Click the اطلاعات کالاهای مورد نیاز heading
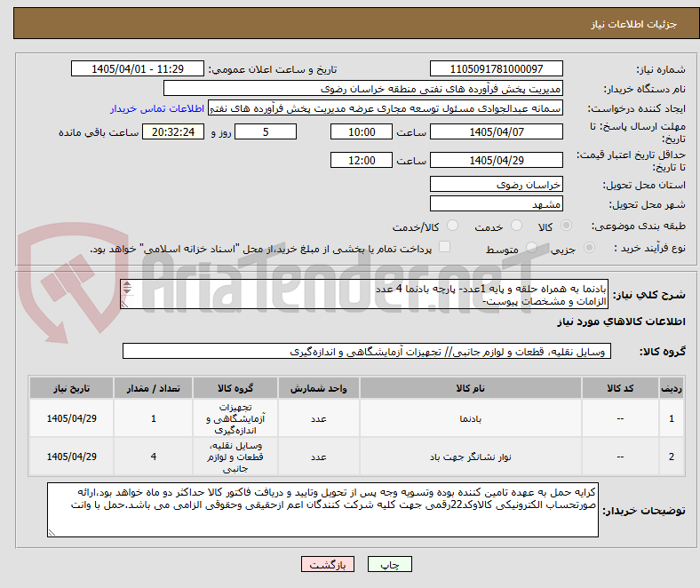The height and width of the screenshot is (588, 700). pyautogui.click(x=621, y=322)
